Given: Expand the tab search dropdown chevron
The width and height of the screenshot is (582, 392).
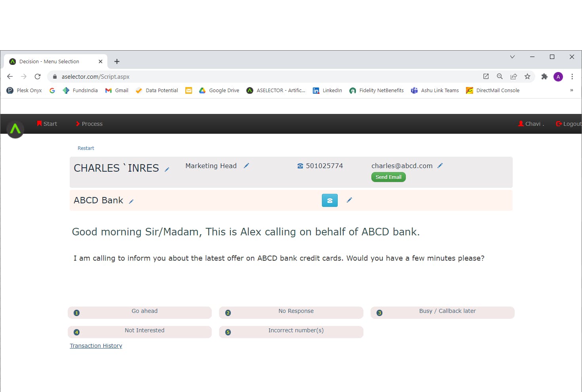Looking at the screenshot, I should pos(512,57).
